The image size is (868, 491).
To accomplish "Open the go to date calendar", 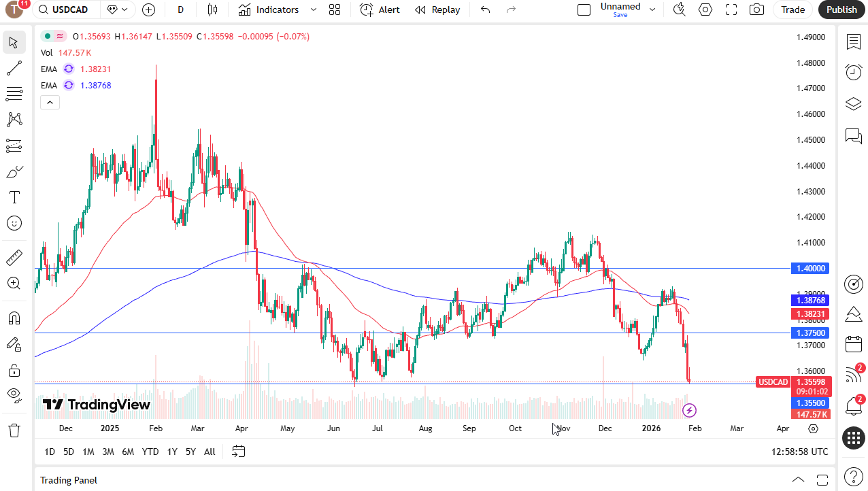I will click(x=238, y=451).
